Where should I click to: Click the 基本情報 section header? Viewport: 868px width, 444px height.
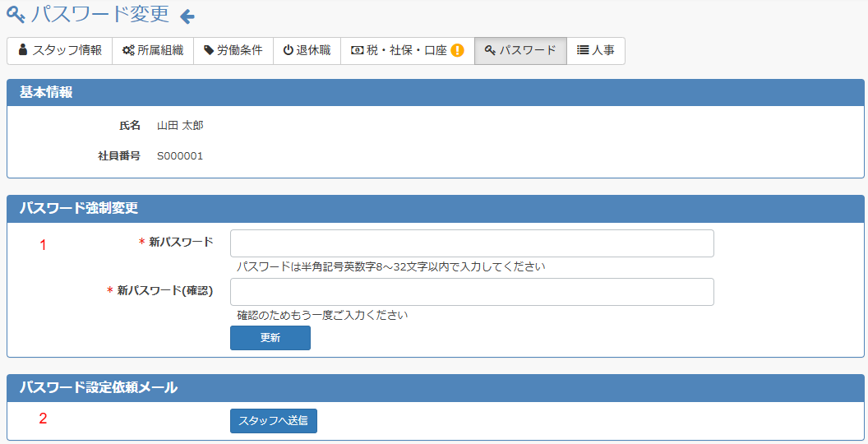pyautogui.click(x=46, y=93)
